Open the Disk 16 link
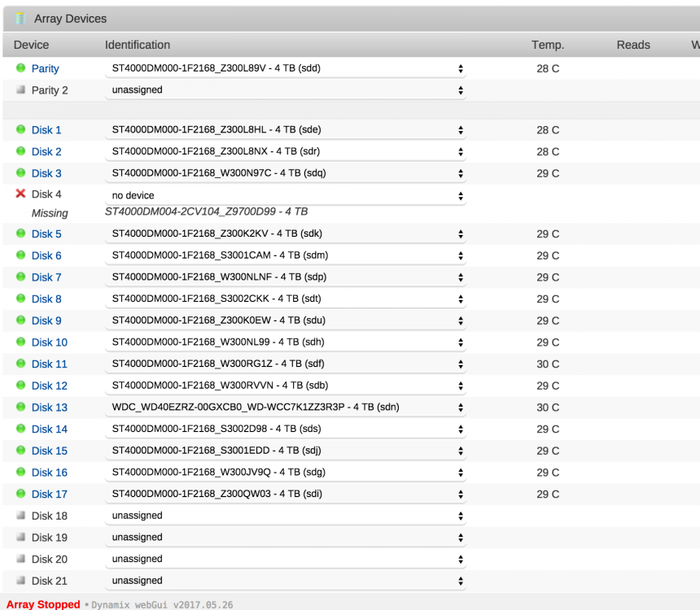Image resolution: width=700 pixels, height=610 pixels. point(50,473)
